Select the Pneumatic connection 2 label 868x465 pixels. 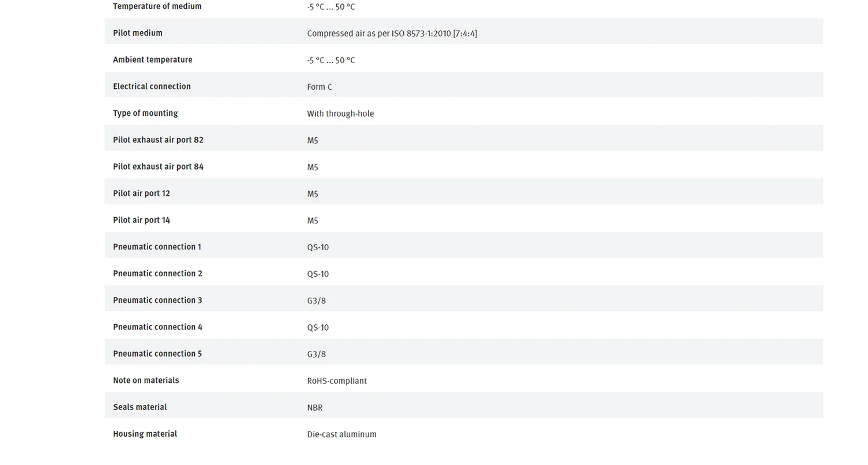(x=157, y=273)
